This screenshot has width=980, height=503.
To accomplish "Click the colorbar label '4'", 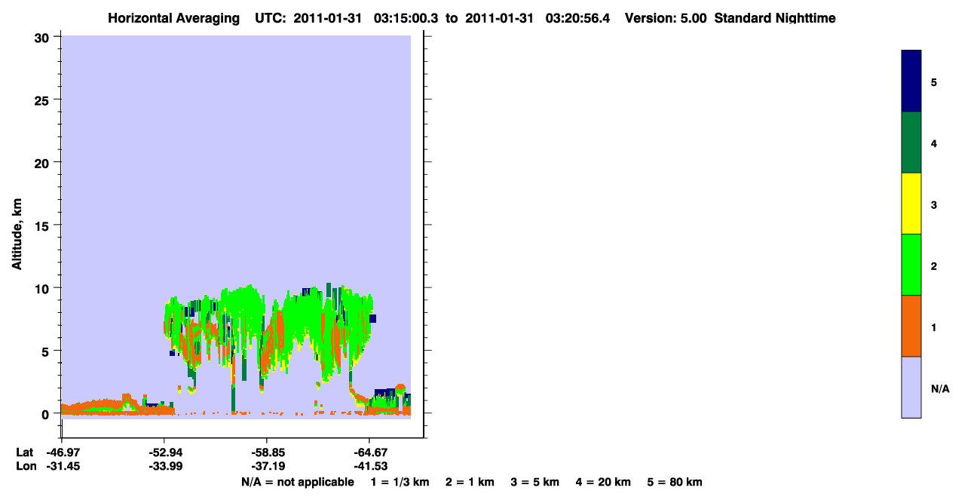I will click(934, 143).
